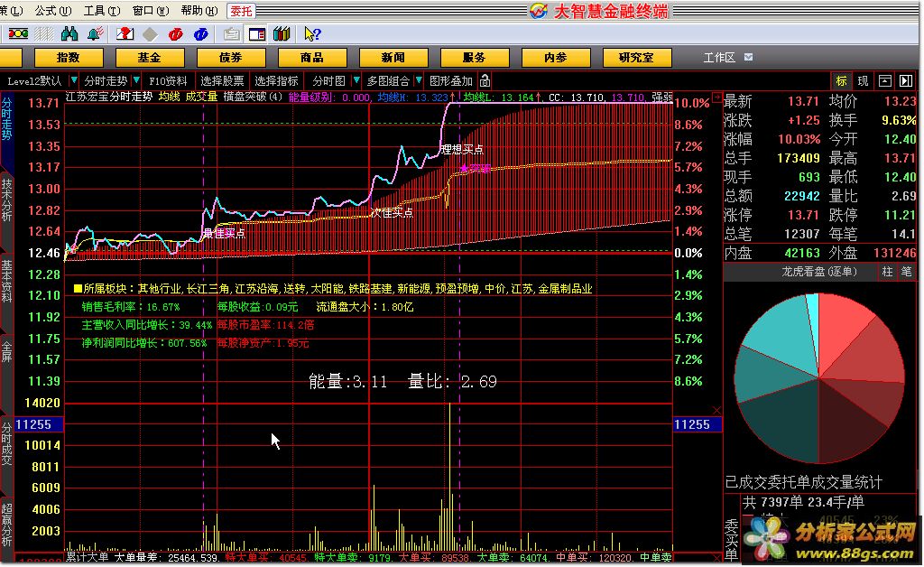
Task: Expand the 分时走势 dropdown arrow
Action: point(136,80)
